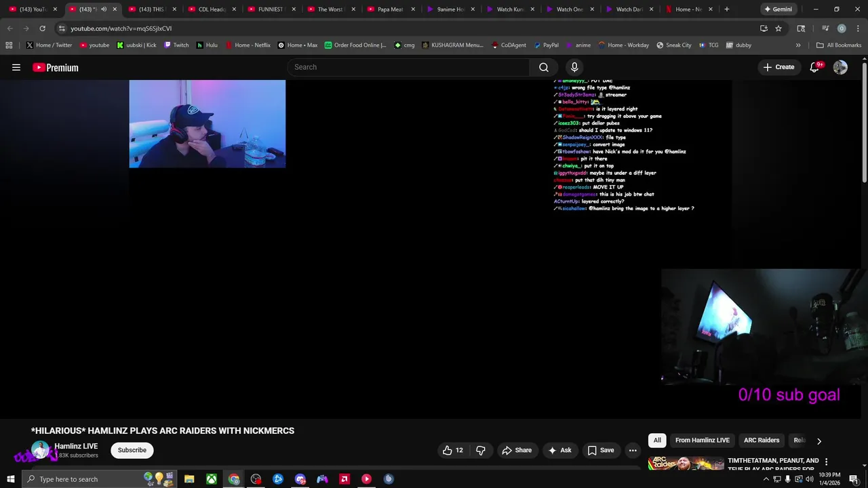Focus Windows taskbar search box
This screenshot has height=488, width=868.
[99, 479]
